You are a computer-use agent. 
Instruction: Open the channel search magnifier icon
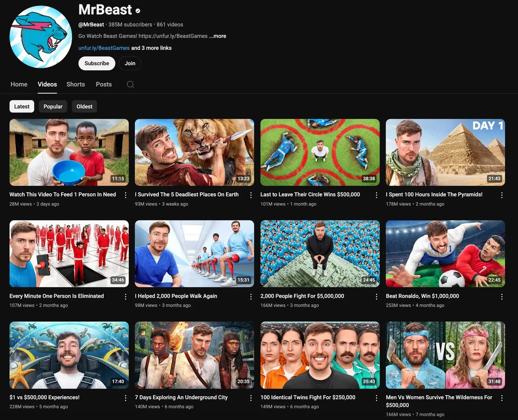130,84
